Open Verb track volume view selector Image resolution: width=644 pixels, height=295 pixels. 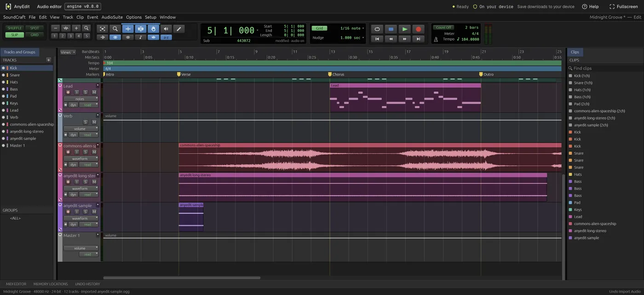(80, 129)
